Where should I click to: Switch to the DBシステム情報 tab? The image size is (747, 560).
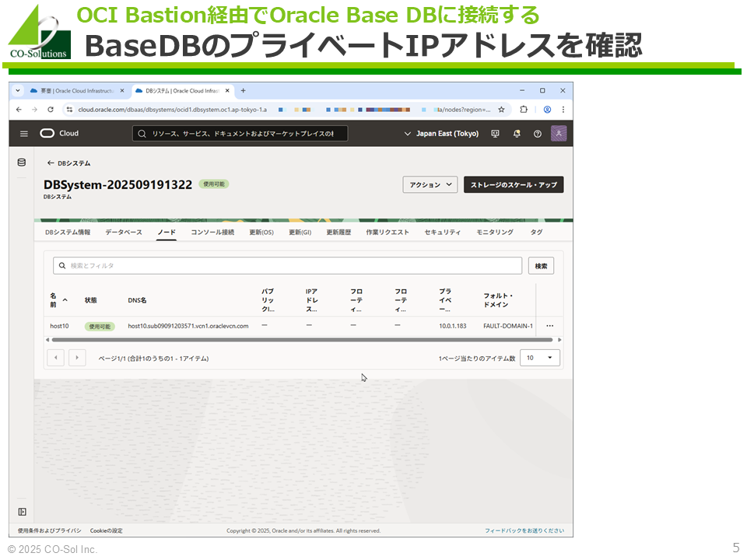[x=68, y=233]
